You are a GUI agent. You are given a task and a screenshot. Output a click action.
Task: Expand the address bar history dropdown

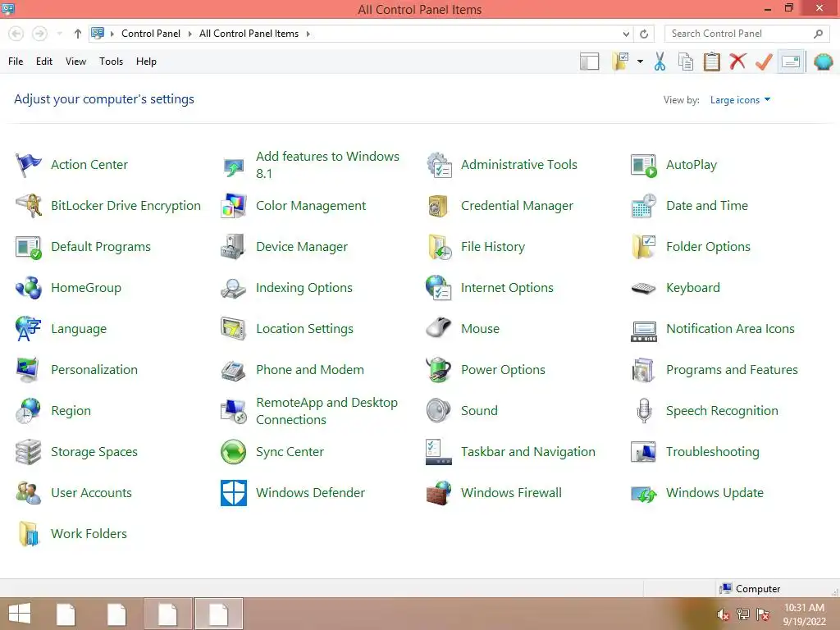[x=626, y=34]
